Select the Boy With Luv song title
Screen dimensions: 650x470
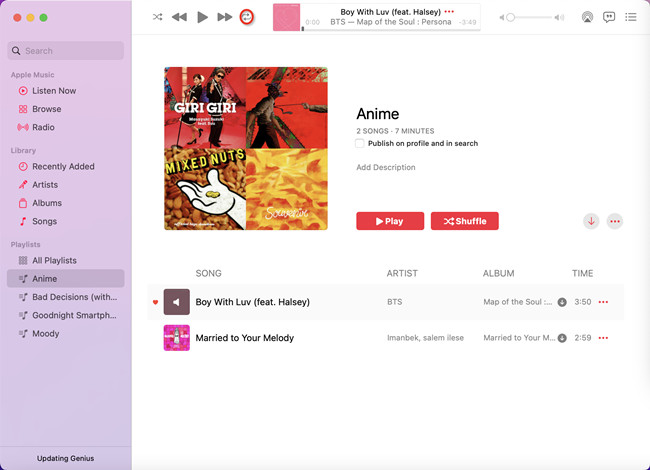click(x=252, y=302)
